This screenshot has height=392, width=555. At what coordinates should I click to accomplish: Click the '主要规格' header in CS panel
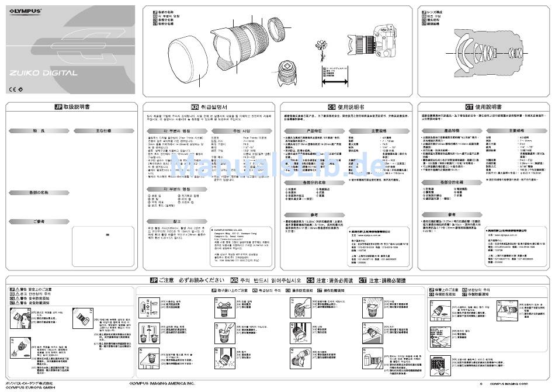379,131
